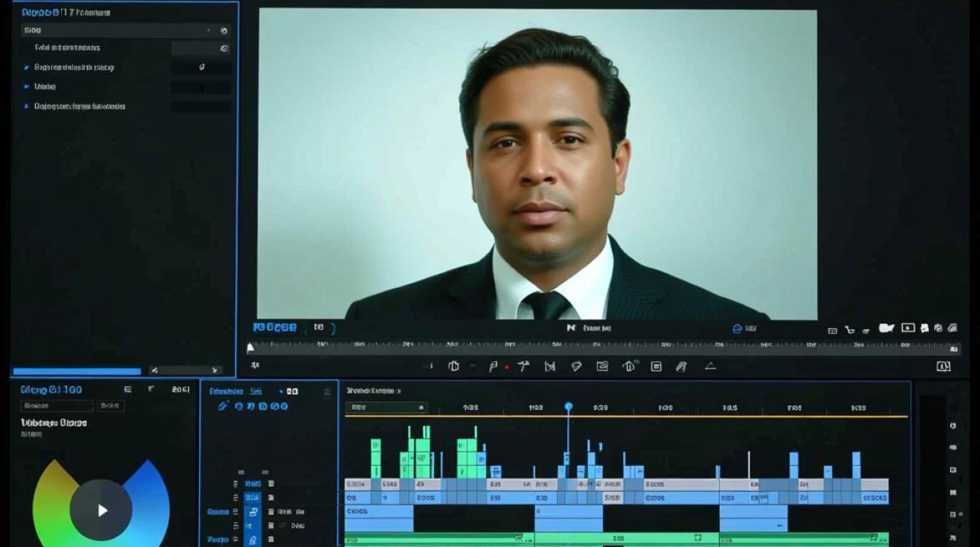
Task: Click the blue progress bar under the effects panel
Action: pyautogui.click(x=77, y=371)
